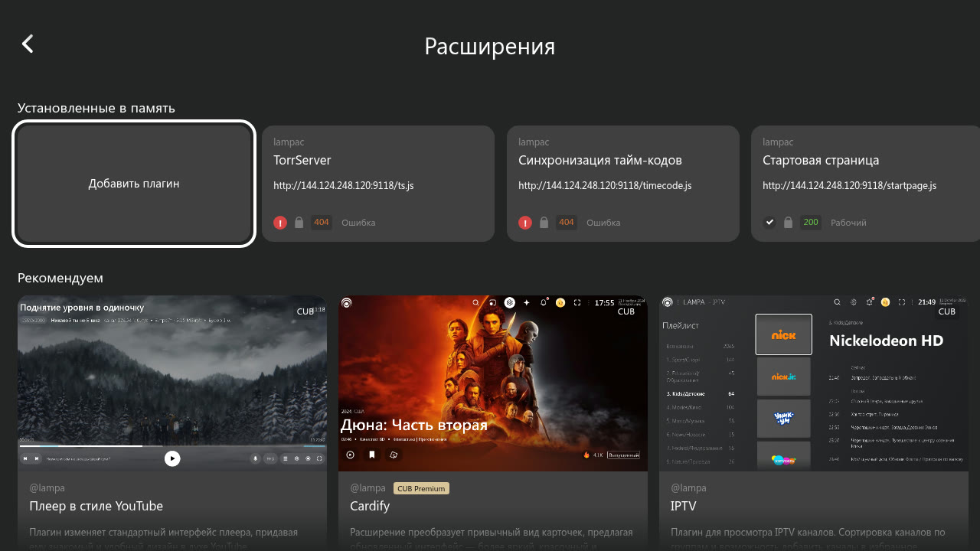
Task: Click the @lampa author above the IPTV title
Action: [688, 487]
